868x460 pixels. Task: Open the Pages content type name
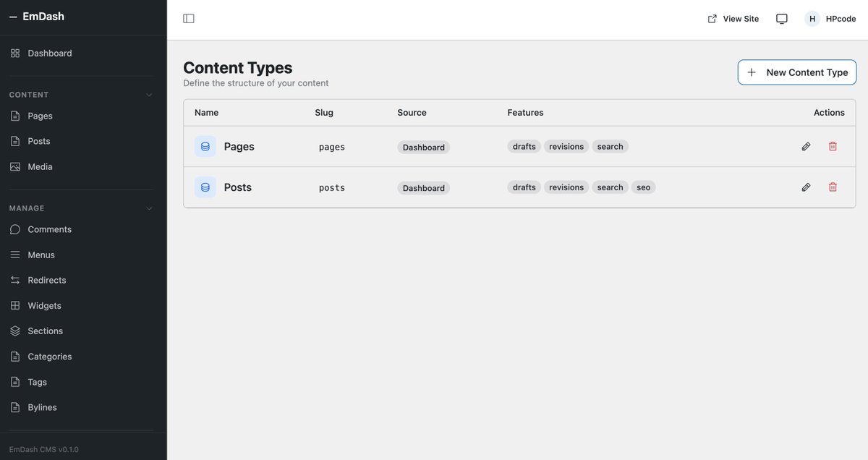tap(239, 147)
